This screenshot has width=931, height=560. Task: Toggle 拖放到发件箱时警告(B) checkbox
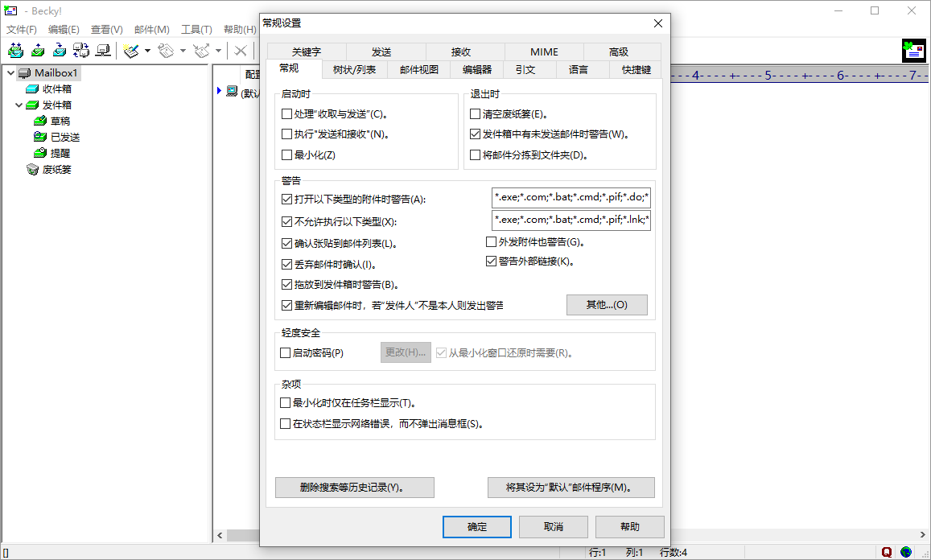coord(286,285)
